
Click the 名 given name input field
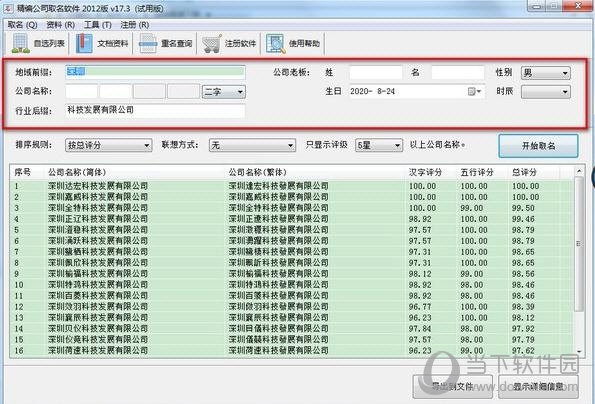click(458, 72)
